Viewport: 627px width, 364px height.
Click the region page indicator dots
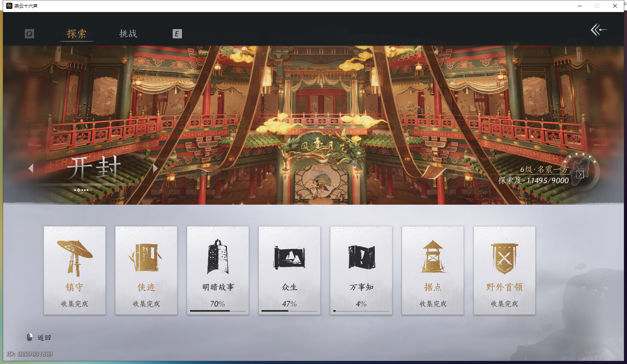(81, 190)
